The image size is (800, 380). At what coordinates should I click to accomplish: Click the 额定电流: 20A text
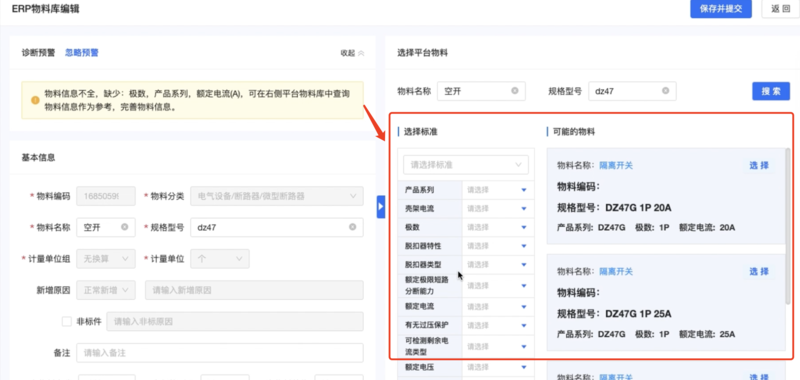pyautogui.click(x=707, y=227)
